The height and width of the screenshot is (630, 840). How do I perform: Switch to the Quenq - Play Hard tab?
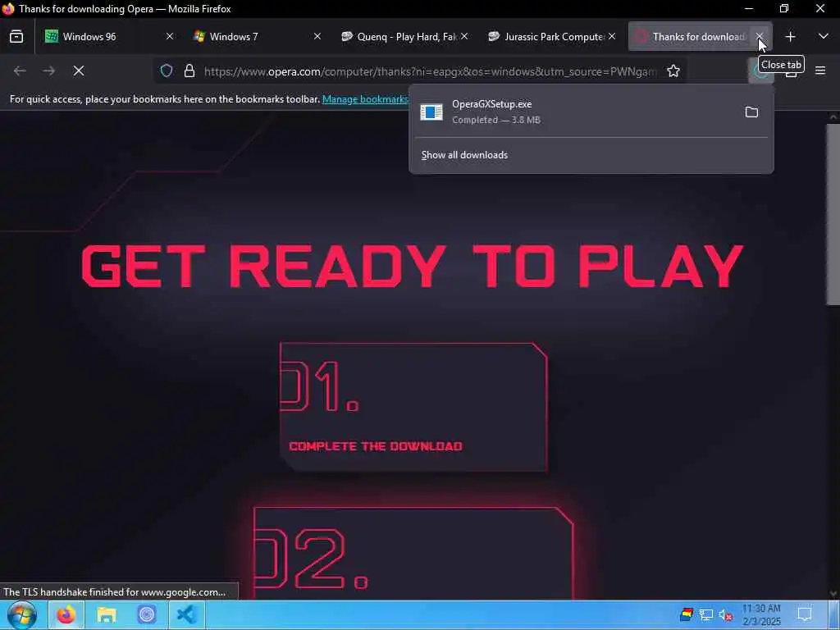pyautogui.click(x=404, y=36)
